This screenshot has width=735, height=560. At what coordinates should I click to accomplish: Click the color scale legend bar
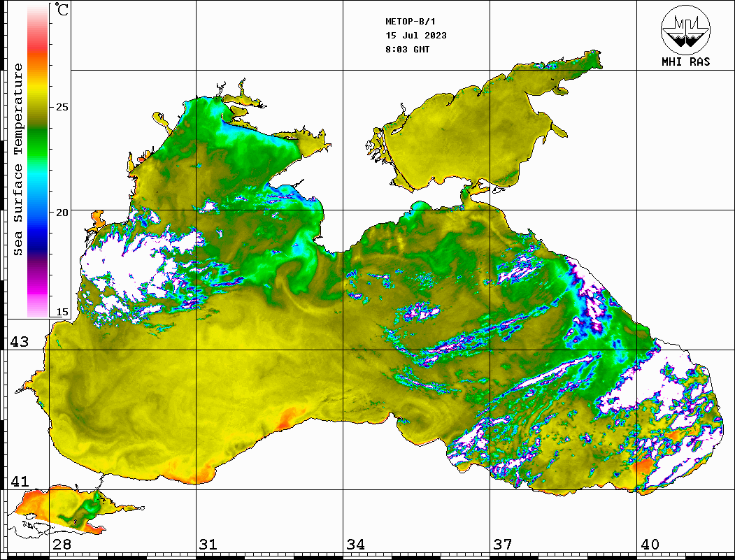[38, 161]
